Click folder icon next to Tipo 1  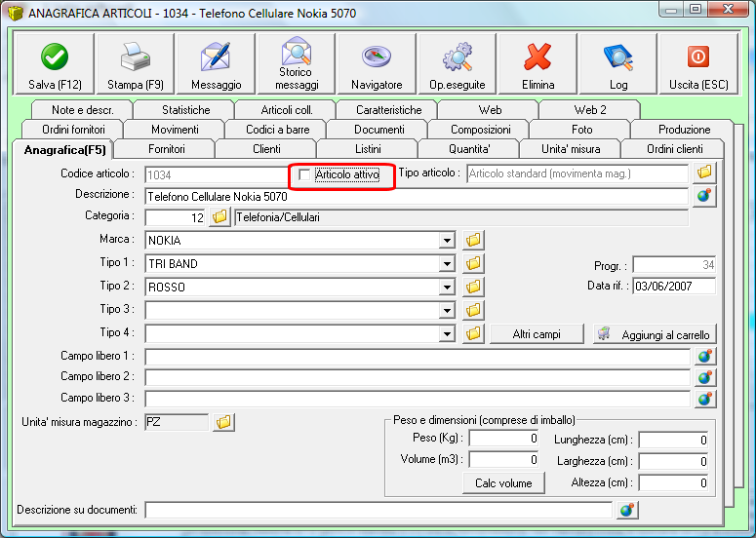coord(473,263)
